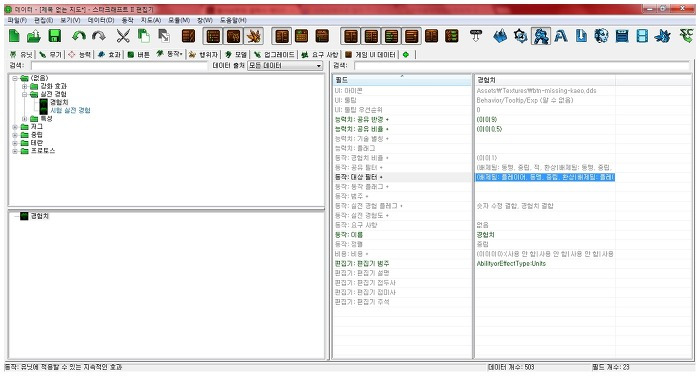Image resolution: width=700 pixels, height=376 pixels.
Task: Open the Text module letter A icon
Action: tap(561, 36)
